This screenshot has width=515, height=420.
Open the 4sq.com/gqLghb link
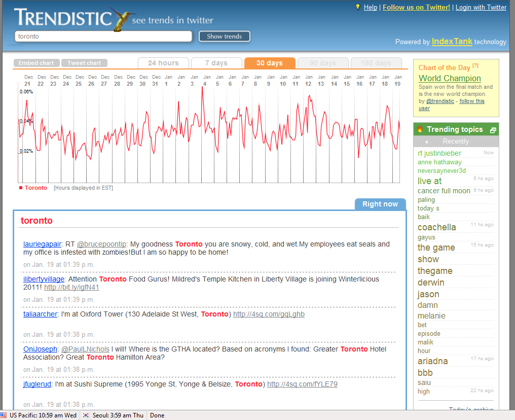pyautogui.click(x=269, y=314)
